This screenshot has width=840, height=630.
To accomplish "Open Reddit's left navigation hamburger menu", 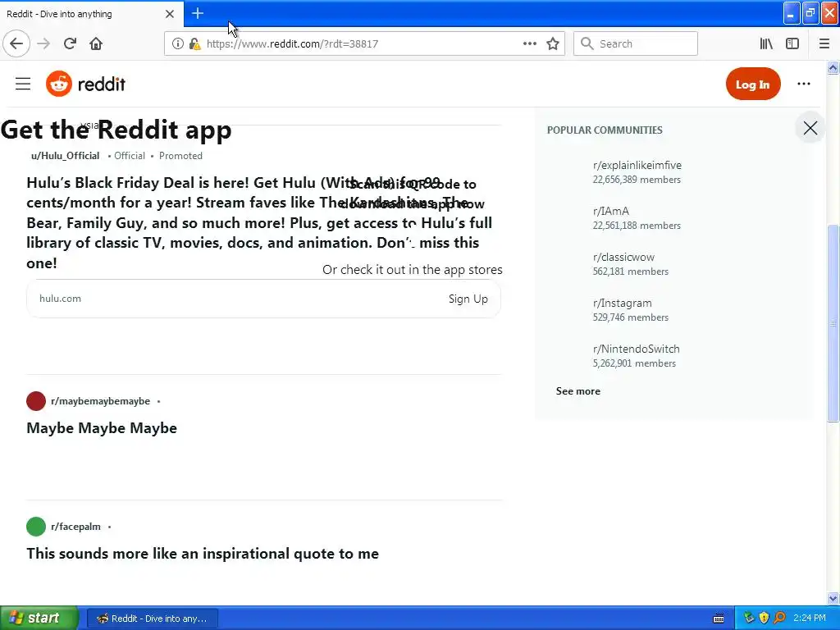I will point(23,84).
